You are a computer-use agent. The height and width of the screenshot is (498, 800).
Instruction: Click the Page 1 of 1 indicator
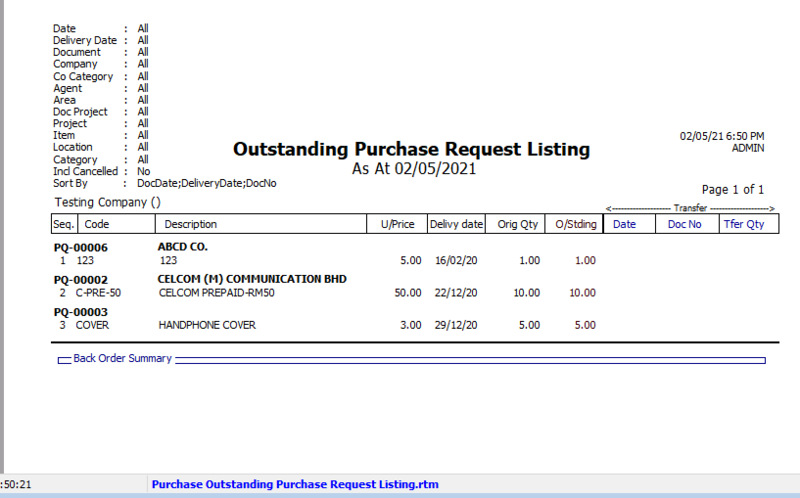(x=733, y=189)
